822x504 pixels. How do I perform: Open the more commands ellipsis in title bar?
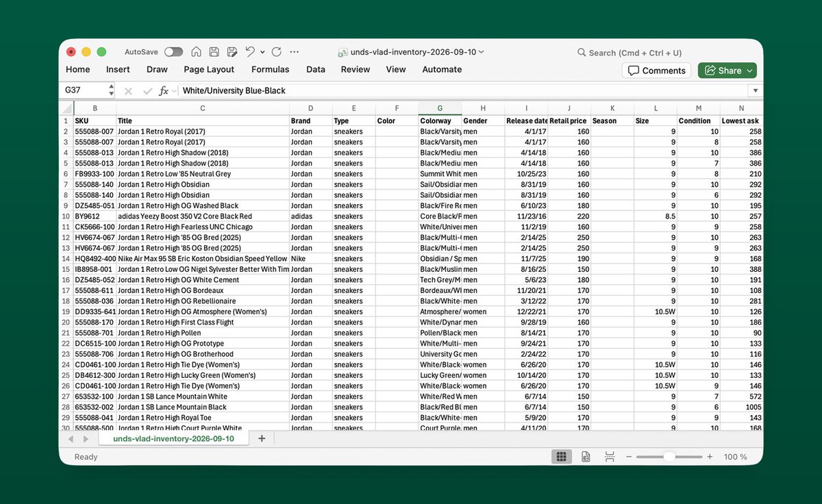coord(295,52)
